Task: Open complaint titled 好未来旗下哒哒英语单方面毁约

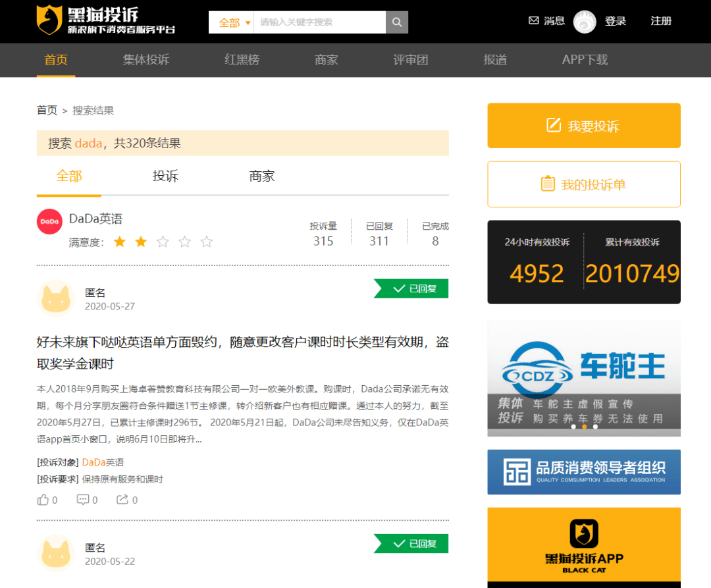Action: click(x=242, y=353)
